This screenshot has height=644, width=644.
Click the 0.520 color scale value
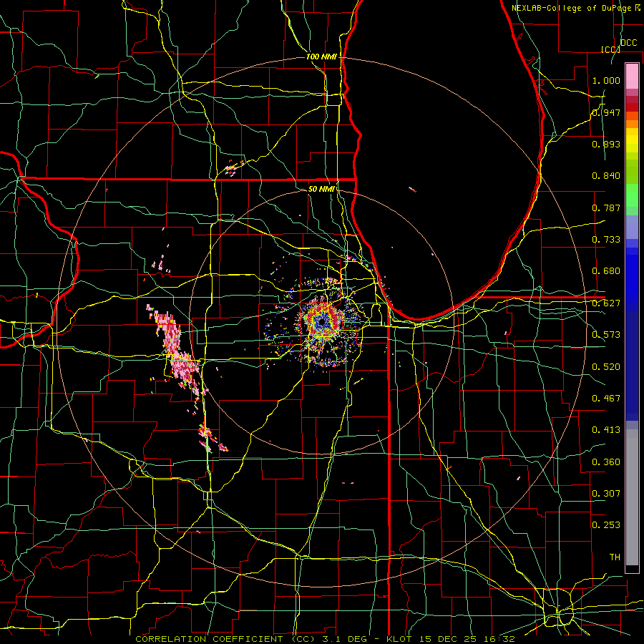click(606, 367)
